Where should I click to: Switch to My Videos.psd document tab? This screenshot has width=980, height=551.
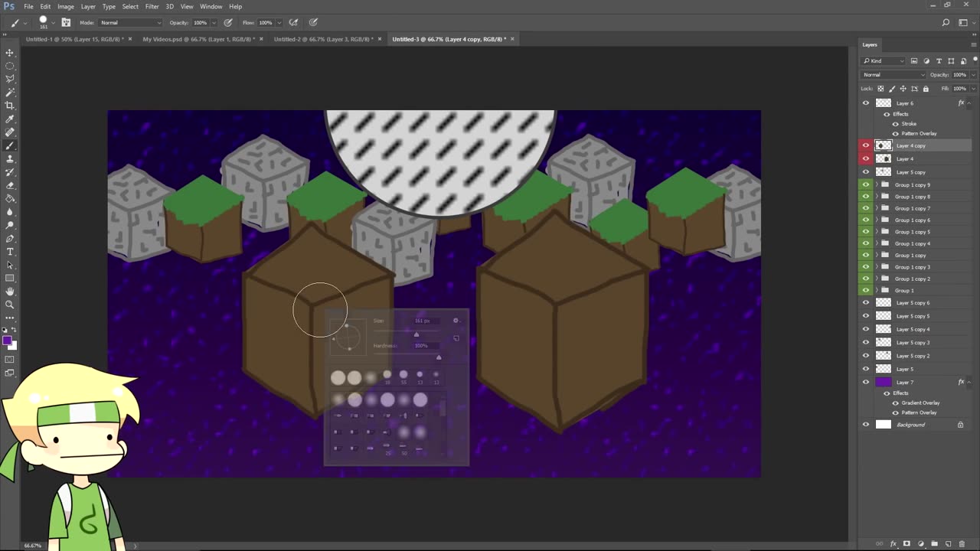tap(198, 39)
